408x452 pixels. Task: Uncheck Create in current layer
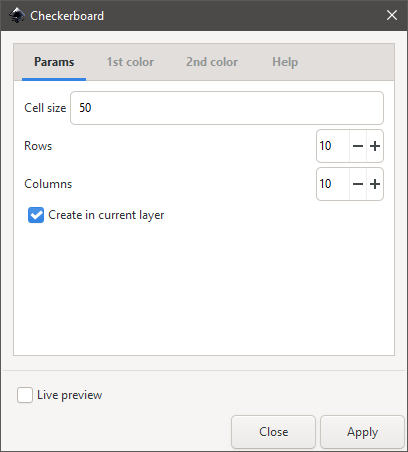36,215
